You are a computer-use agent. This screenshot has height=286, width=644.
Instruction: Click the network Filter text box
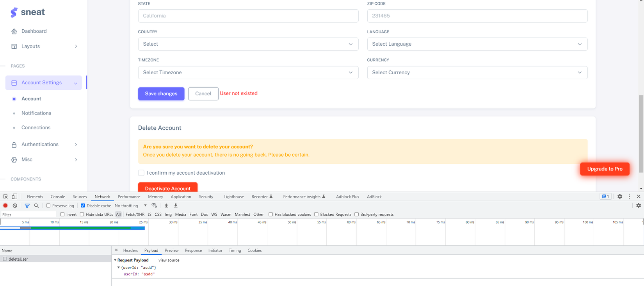pos(29,215)
